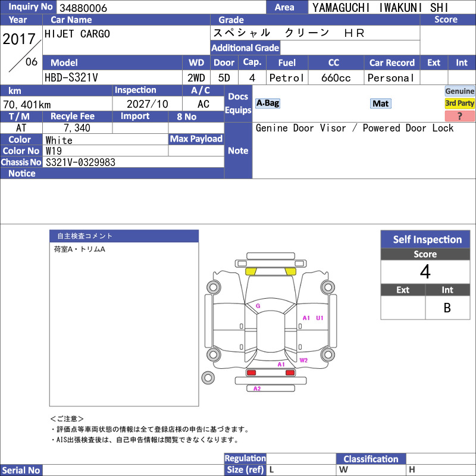Image resolution: width=476 pixels, height=476 pixels.
Task: Click the Petrol fuel value
Action: point(287,78)
